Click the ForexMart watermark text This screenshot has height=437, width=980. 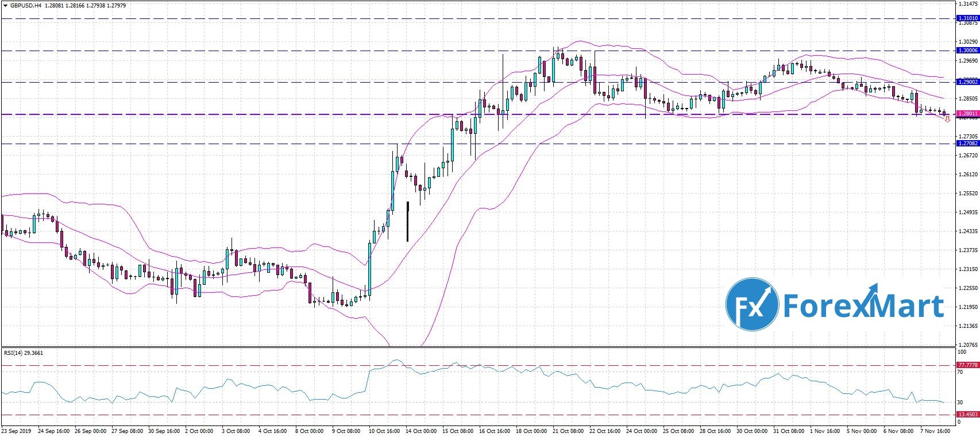(863, 306)
